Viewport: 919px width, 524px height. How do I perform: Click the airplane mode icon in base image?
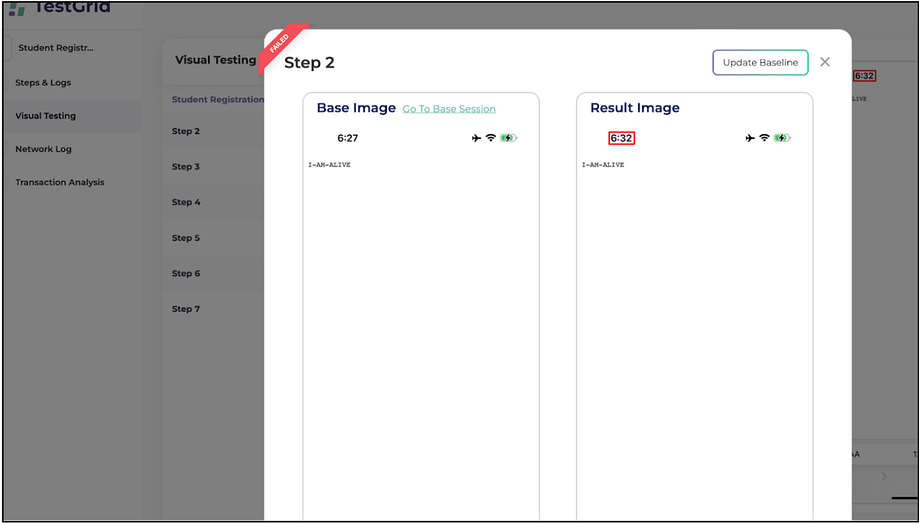click(x=476, y=138)
